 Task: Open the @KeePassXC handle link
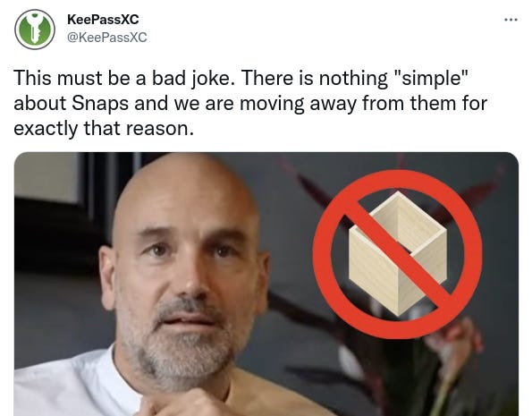point(107,37)
